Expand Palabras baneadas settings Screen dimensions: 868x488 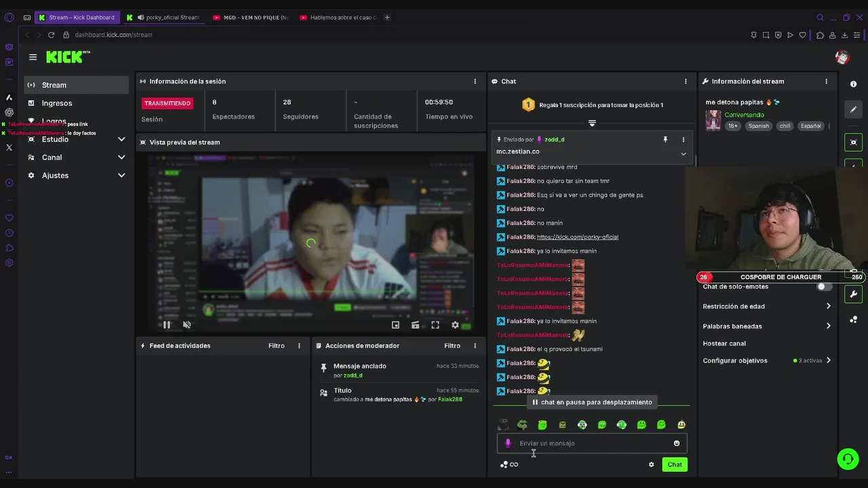(x=767, y=326)
